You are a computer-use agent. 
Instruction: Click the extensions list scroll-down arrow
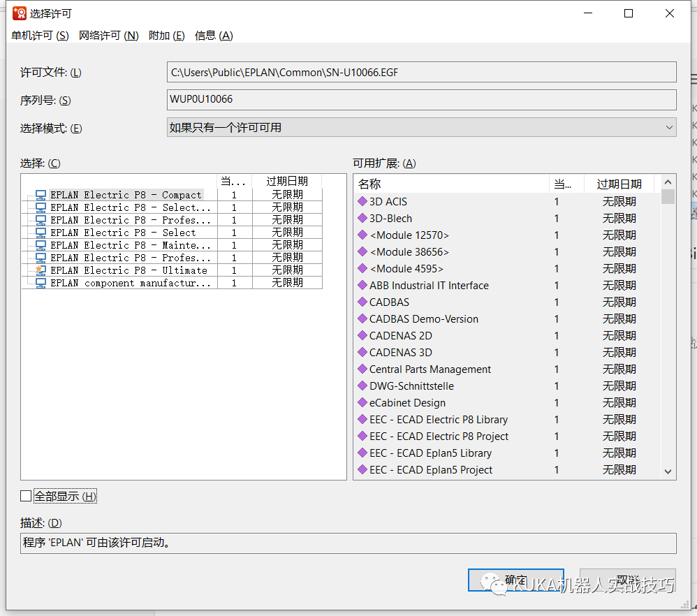click(x=668, y=471)
